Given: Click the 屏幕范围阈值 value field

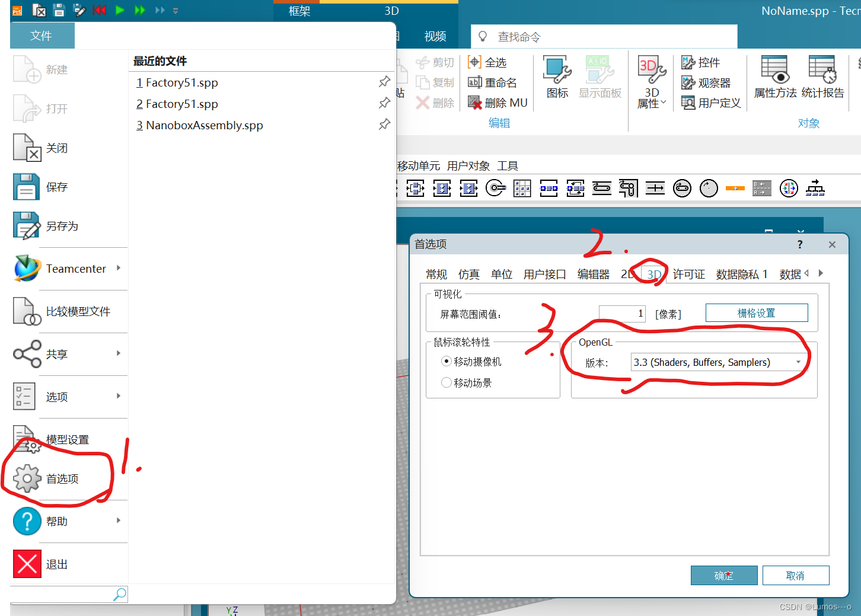Looking at the screenshot, I should (x=621, y=313).
